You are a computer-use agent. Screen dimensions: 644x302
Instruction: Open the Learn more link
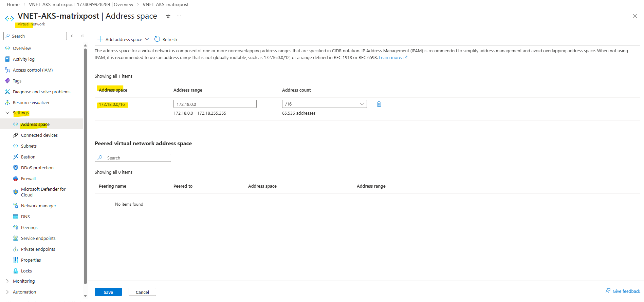(x=390, y=58)
